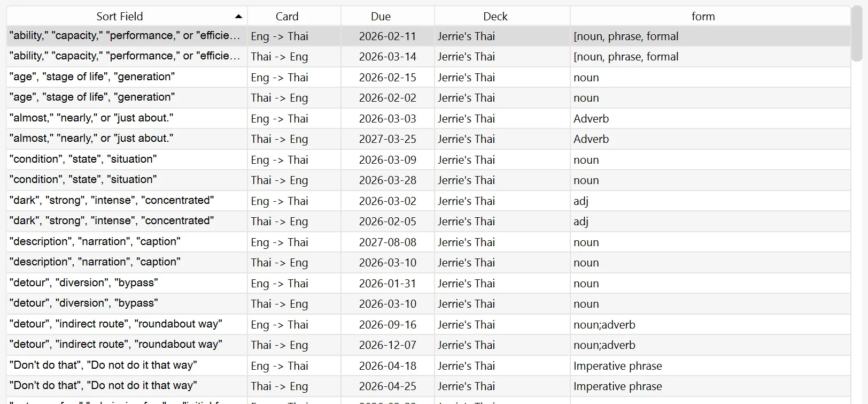
Task: Click the Sort Field ascending arrow indicator
Action: click(238, 17)
